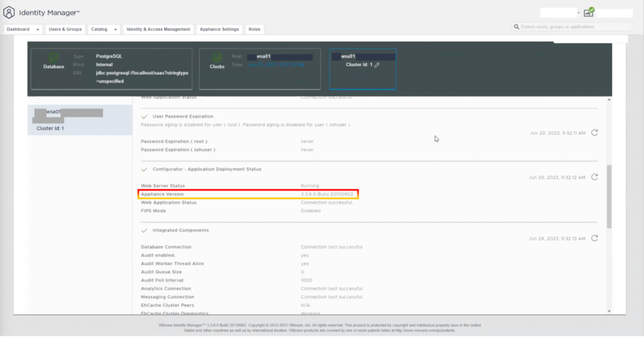Image resolution: width=644 pixels, height=338 pixels.
Task: Click the Clocks panel card
Action: [x=260, y=69]
